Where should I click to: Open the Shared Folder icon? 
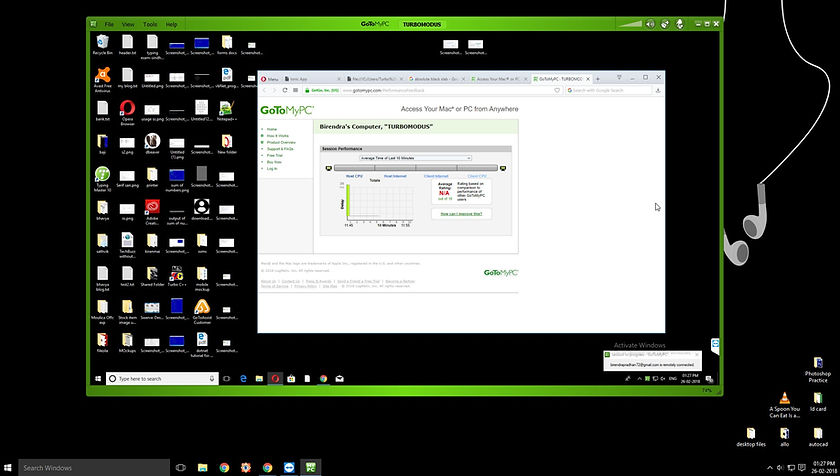click(x=152, y=277)
